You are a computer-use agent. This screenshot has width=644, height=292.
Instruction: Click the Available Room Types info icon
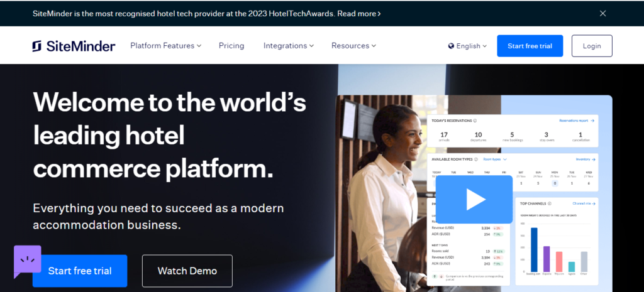[476, 159]
